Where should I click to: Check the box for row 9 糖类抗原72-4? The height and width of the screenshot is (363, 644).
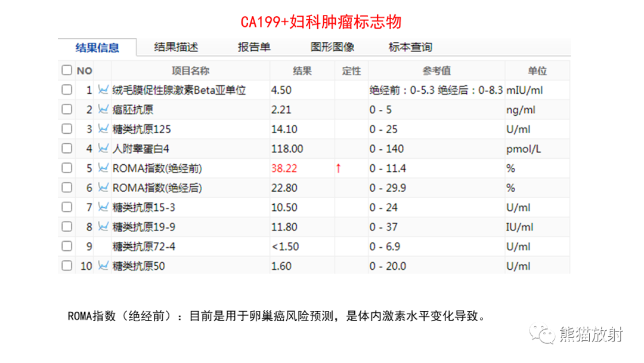pos(67,246)
